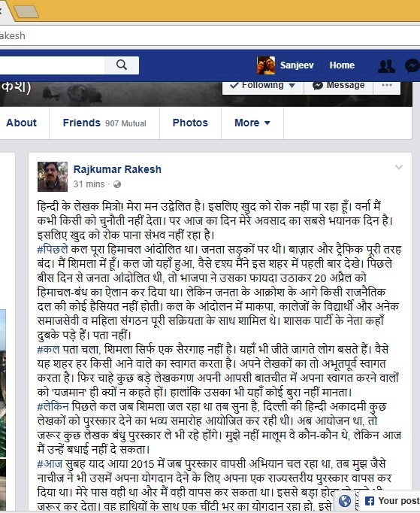Click the #पिछले hashtag link
This screenshot has width=420, height=513.
pyautogui.click(x=53, y=249)
